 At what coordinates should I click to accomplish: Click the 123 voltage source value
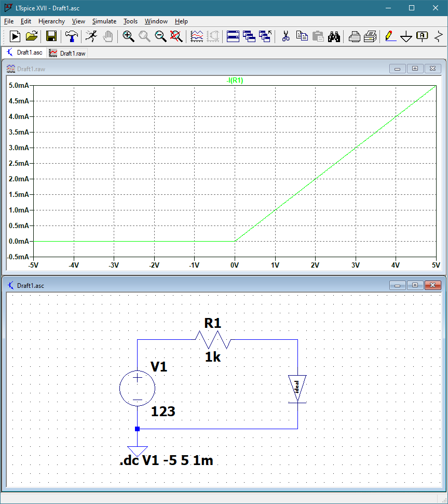tap(163, 412)
